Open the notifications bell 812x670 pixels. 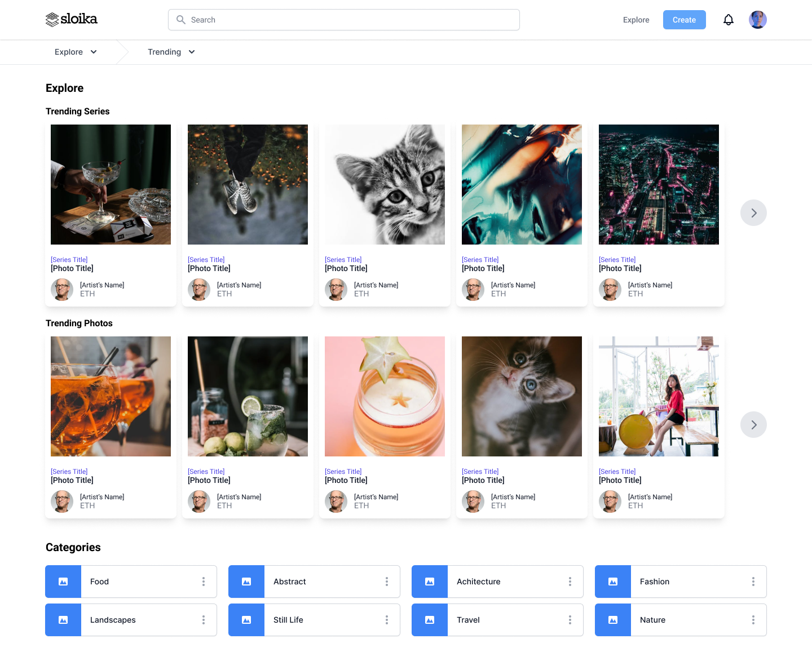pos(729,20)
